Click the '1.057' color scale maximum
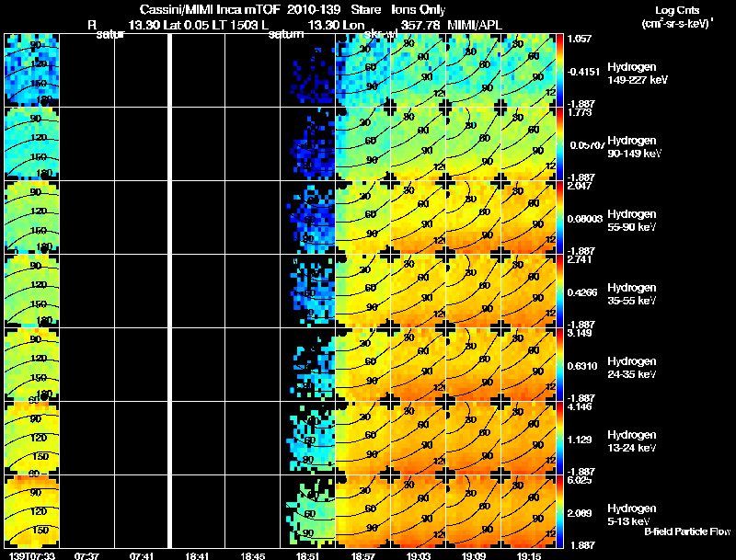This screenshot has width=736, height=560. pos(580,39)
